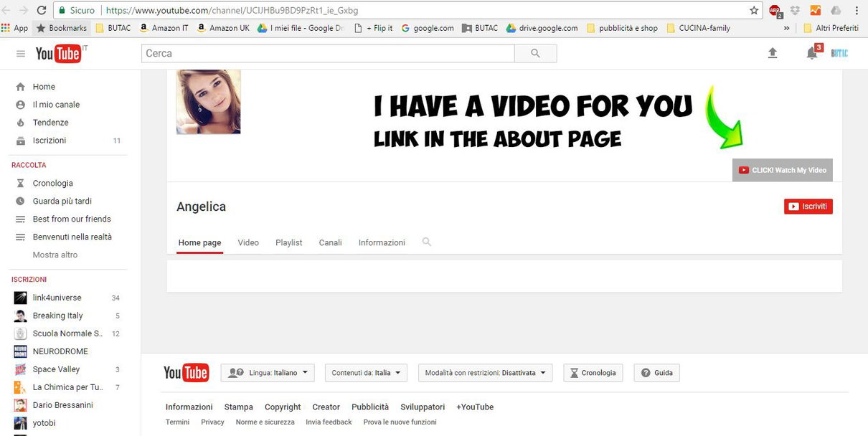
Task: Open the YouTube hamburger guide menu
Action: coord(21,54)
